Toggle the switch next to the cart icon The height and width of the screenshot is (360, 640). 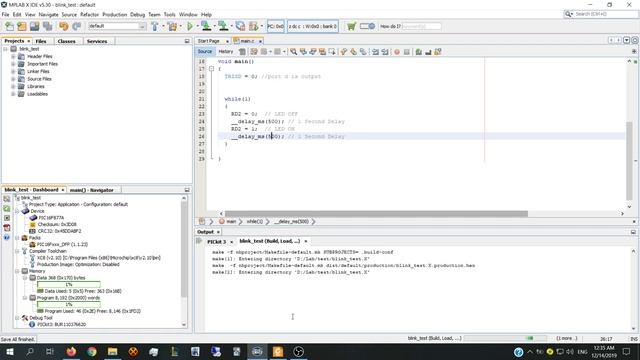coord(367,27)
